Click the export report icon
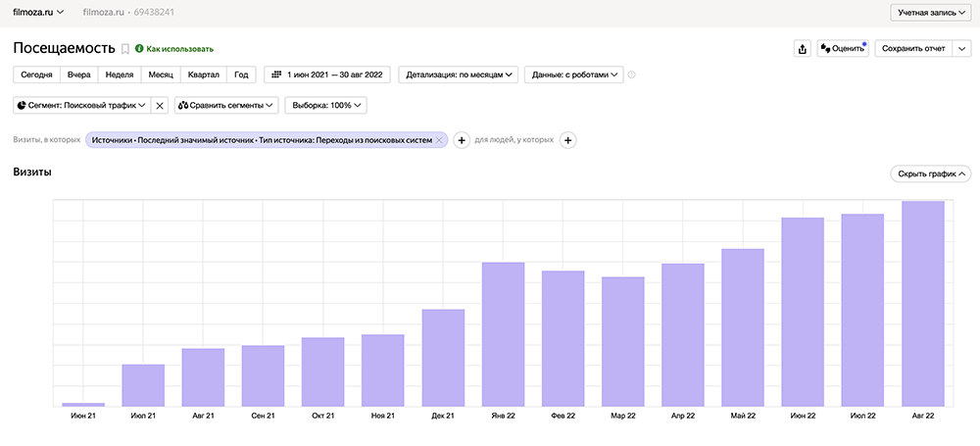The width and height of the screenshot is (980, 446). point(803,48)
